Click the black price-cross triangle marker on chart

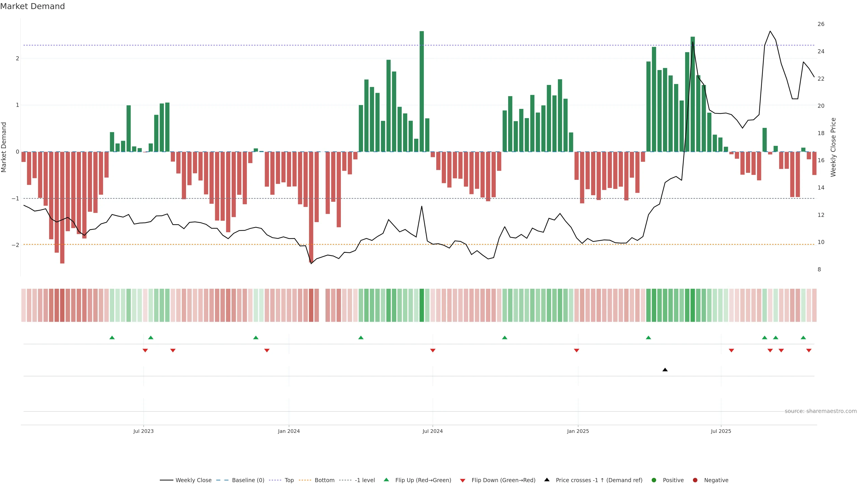click(665, 370)
